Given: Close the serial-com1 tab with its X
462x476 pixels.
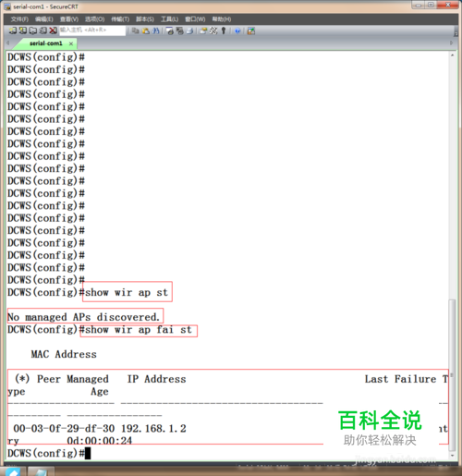Looking at the screenshot, I should point(71,43).
